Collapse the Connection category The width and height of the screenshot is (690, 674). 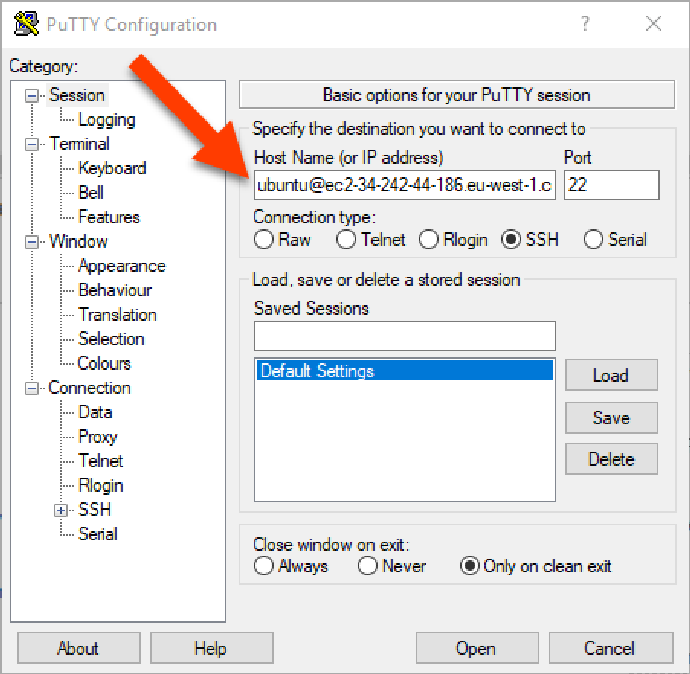[33, 388]
